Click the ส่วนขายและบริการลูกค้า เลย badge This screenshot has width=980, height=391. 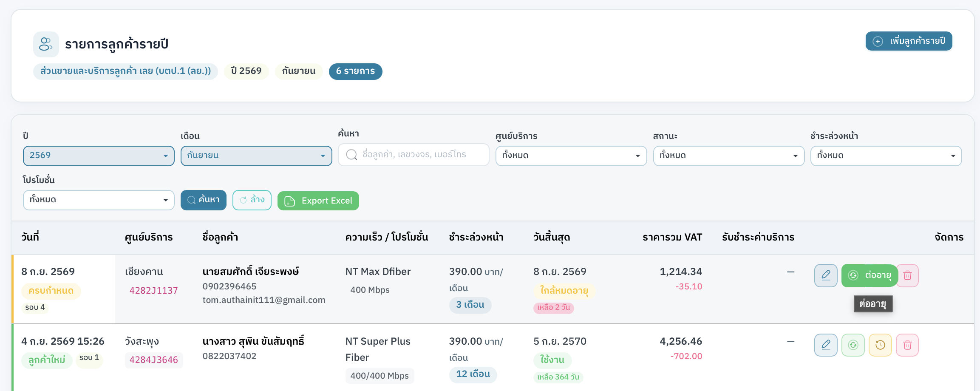(125, 71)
